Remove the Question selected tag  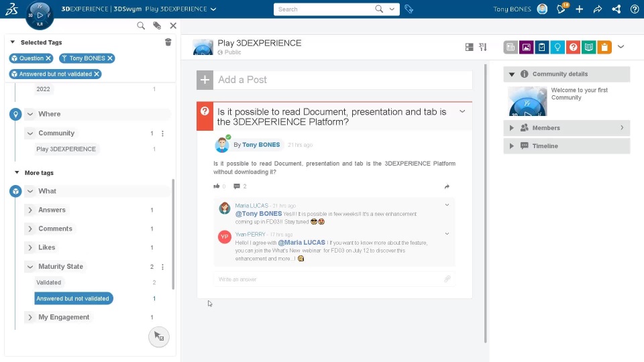pos(48,58)
